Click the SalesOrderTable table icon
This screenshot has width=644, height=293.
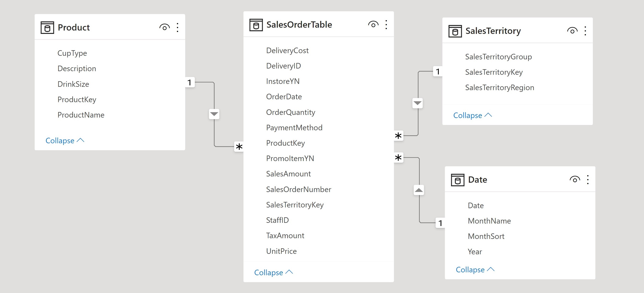point(256,25)
